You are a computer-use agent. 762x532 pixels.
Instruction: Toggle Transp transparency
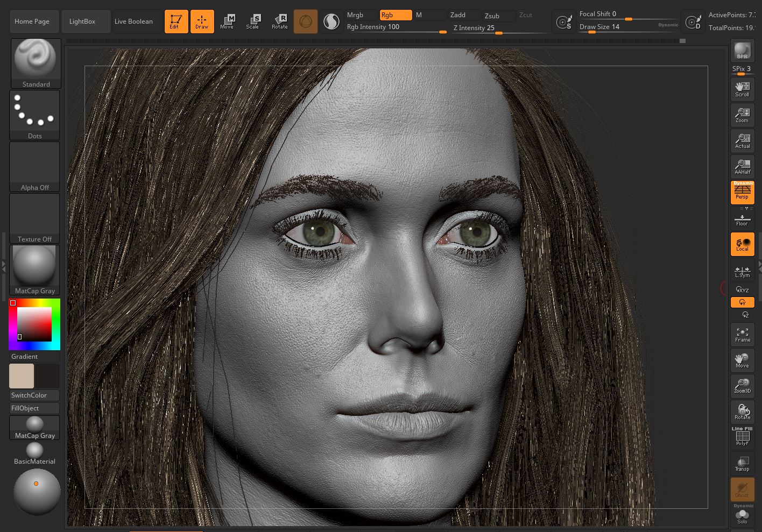[743, 464]
